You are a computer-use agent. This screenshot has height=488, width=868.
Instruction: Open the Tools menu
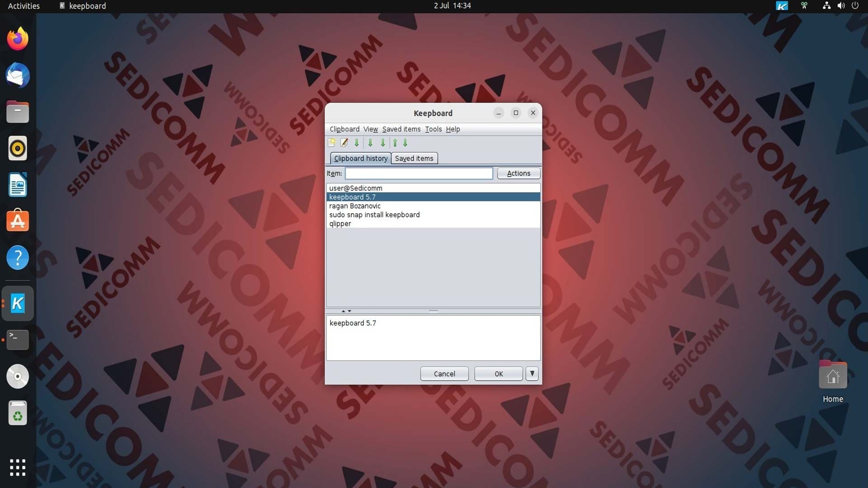(433, 129)
